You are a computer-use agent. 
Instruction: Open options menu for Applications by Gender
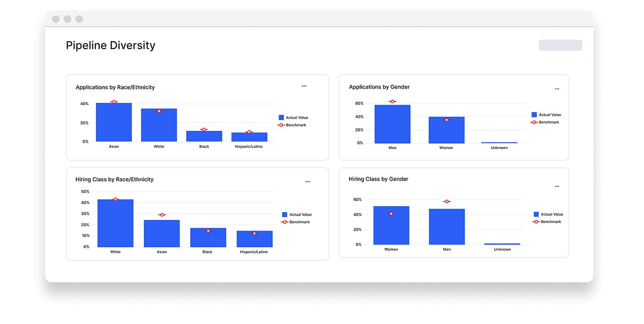click(557, 89)
